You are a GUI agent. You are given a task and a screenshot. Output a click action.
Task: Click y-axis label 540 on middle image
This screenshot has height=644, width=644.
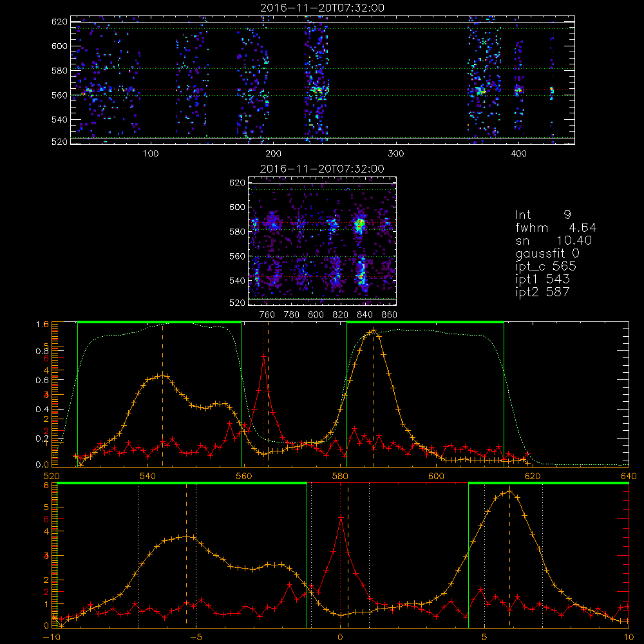(237, 281)
